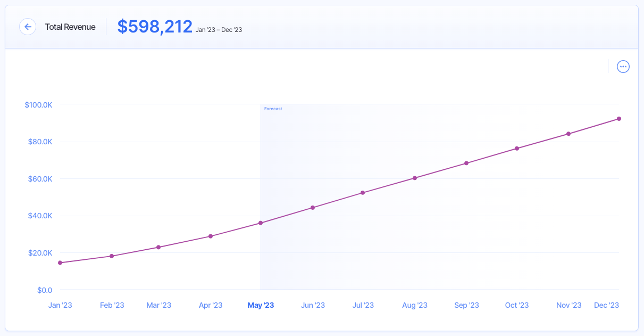Click the $0.0 y-axis label
This screenshot has height=336, width=644.
[x=45, y=290]
